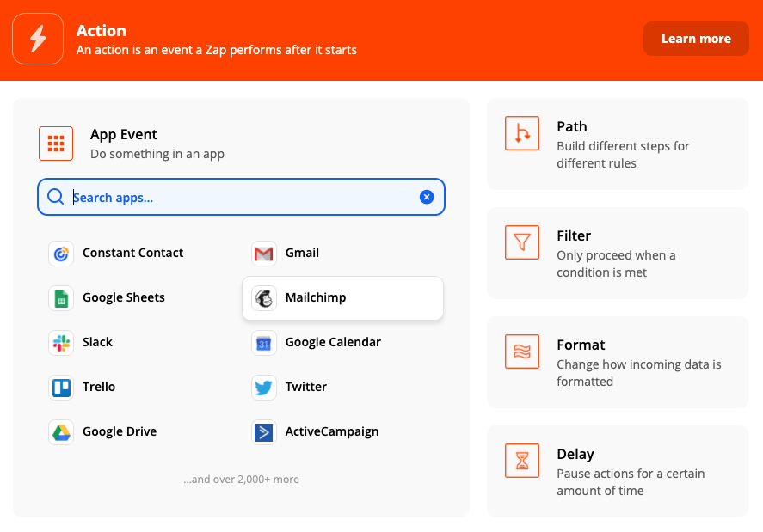Click the Action heading in the banner
This screenshot has height=532, width=763.
point(102,31)
